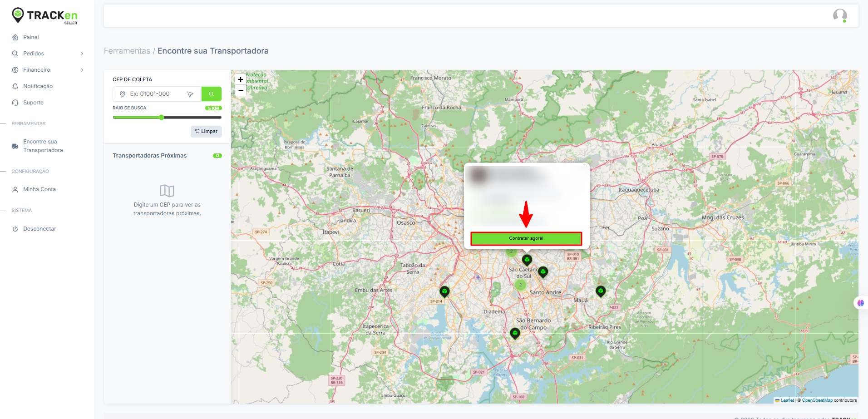Click the Ferramentas breadcrumb link
The image size is (868, 419).
coord(127,51)
